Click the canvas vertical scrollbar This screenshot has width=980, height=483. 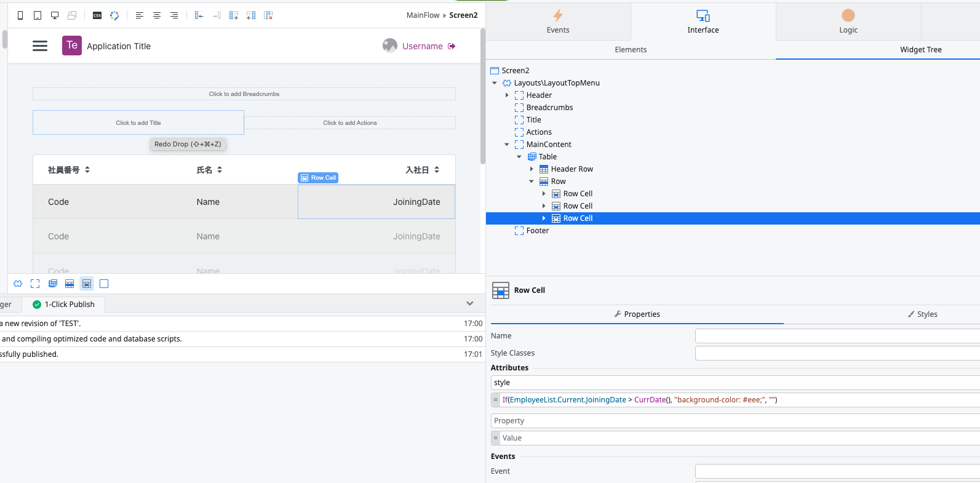coord(483,97)
